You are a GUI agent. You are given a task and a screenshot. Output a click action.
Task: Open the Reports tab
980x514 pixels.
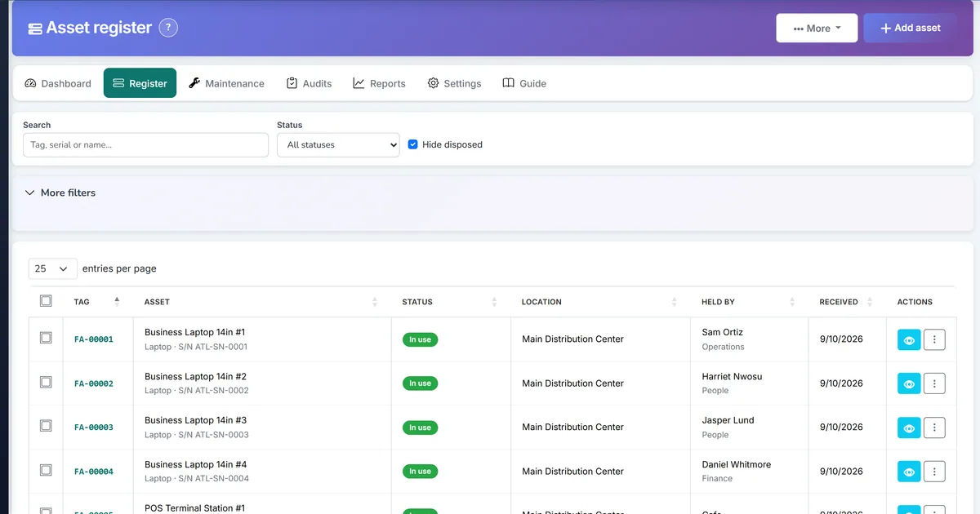click(379, 83)
